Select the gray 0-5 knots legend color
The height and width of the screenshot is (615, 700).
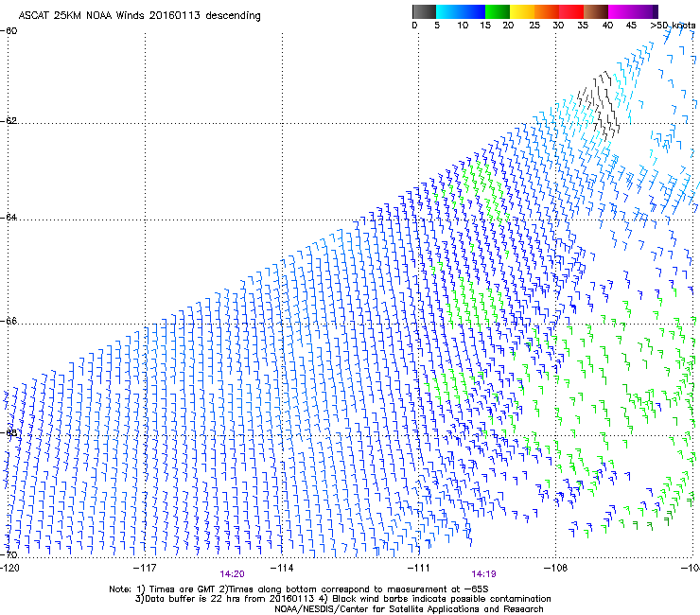click(x=424, y=11)
